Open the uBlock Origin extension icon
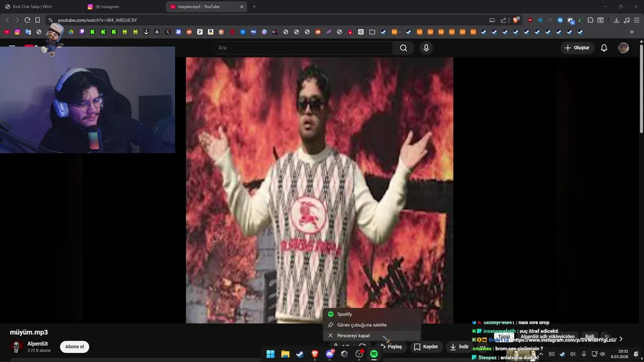This screenshot has height=362, width=644. (530, 20)
